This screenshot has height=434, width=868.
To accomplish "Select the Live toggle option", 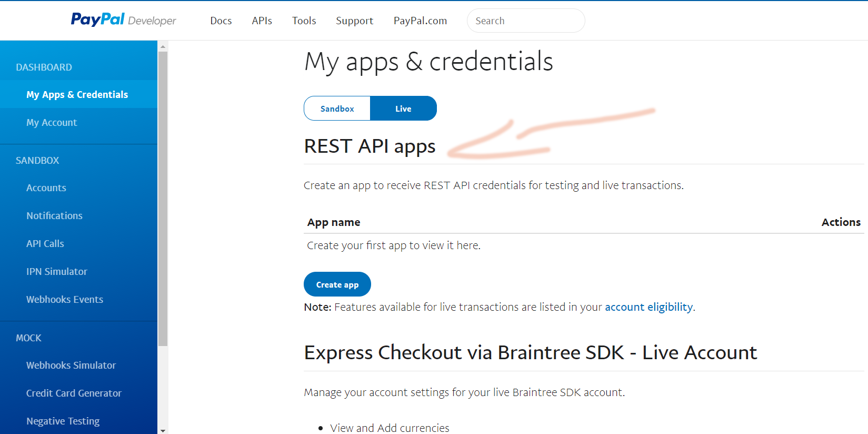I will pyautogui.click(x=403, y=108).
